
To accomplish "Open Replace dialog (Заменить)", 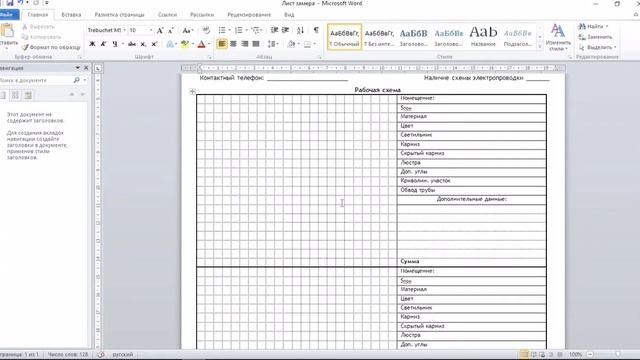I will coord(596,37).
